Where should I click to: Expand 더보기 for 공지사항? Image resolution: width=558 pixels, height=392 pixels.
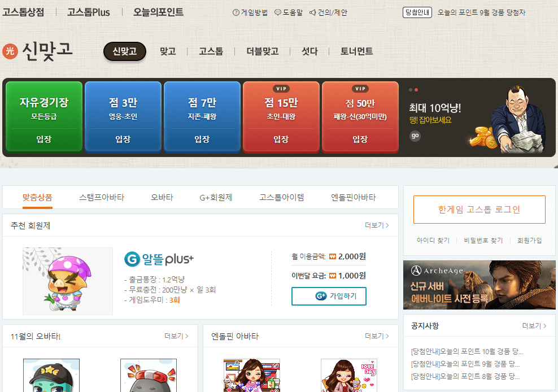point(534,326)
